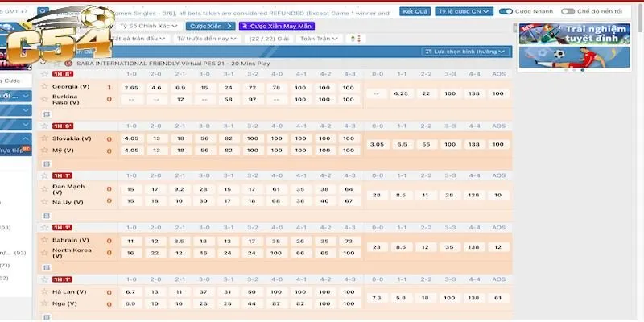
Task: Open the Trải nghiệm tuyệt đỉnh banner
Action: pyautogui.click(x=580, y=44)
